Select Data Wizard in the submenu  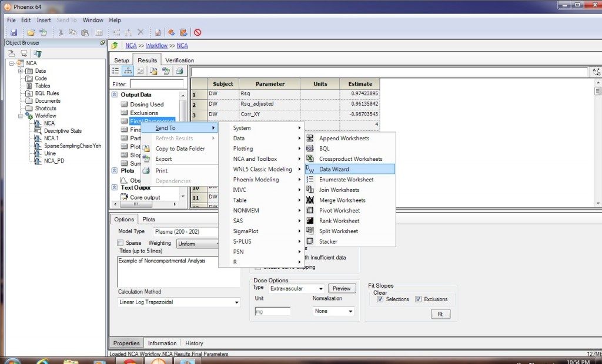tap(334, 169)
